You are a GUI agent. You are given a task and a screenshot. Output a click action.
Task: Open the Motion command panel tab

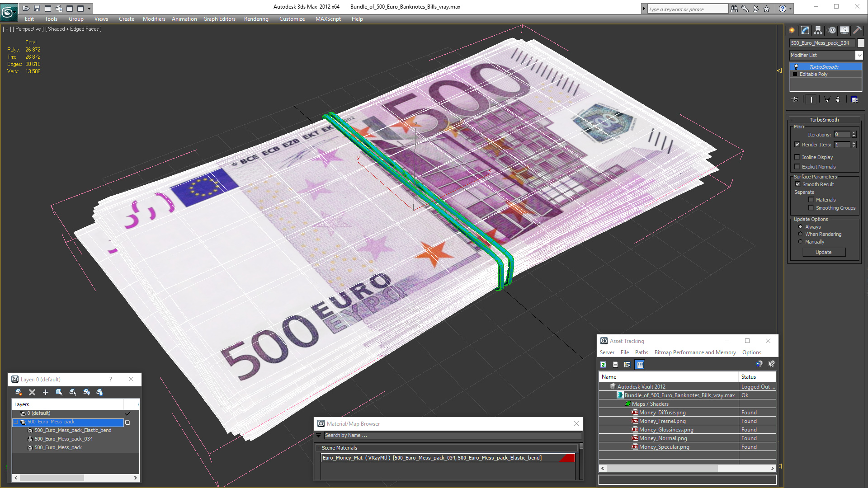(832, 30)
